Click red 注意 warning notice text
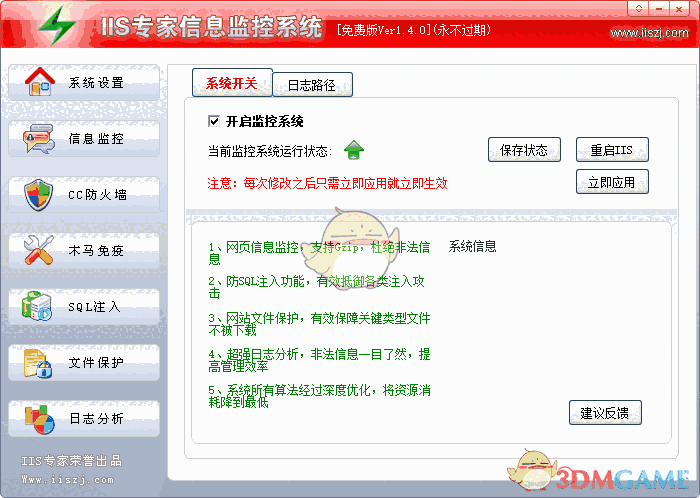 (x=327, y=183)
